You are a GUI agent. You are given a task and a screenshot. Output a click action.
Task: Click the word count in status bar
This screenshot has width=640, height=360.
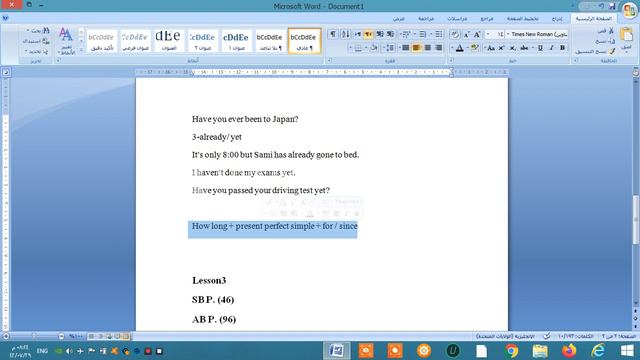576,336
